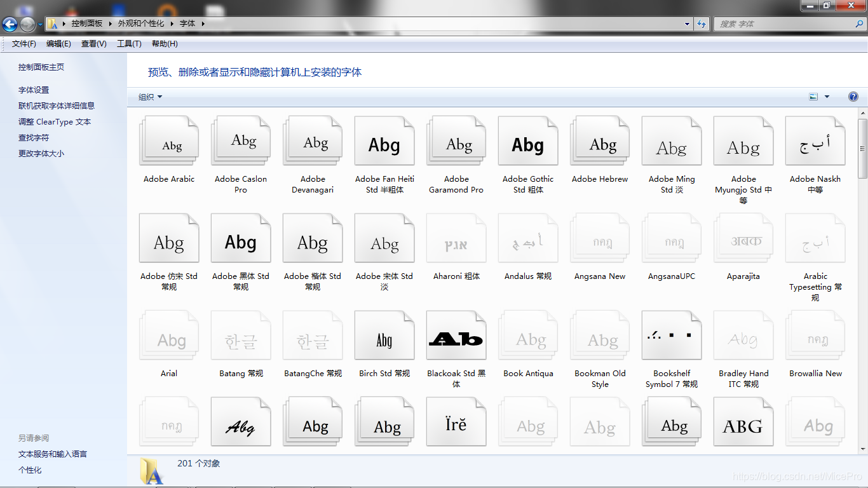Click 控制面板 in the address breadcrumb
This screenshot has width=868, height=488.
(x=87, y=24)
